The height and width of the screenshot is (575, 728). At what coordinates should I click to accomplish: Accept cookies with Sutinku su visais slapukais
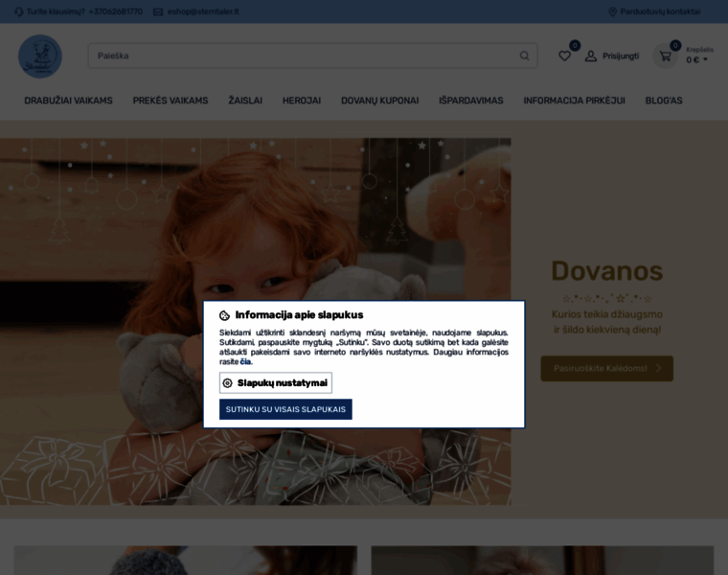285,409
